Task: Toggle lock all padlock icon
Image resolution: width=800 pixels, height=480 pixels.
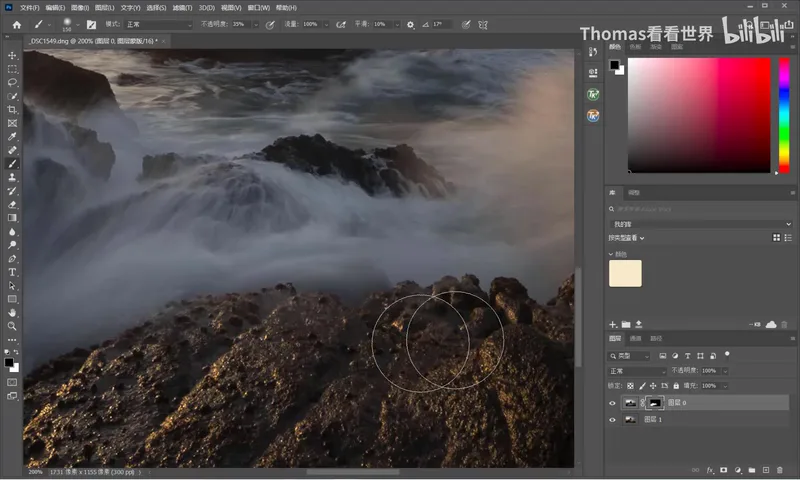Action: point(676,386)
